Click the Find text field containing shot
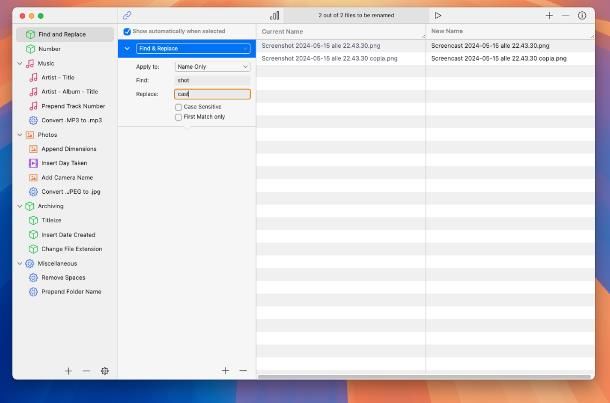Viewport: 610px width, 403px height. coord(212,80)
